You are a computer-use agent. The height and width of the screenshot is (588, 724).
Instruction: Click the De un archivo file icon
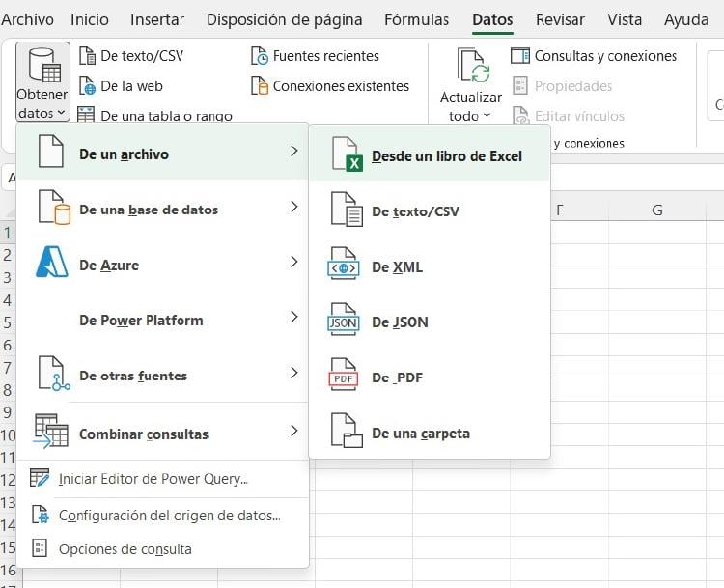pos(51,151)
